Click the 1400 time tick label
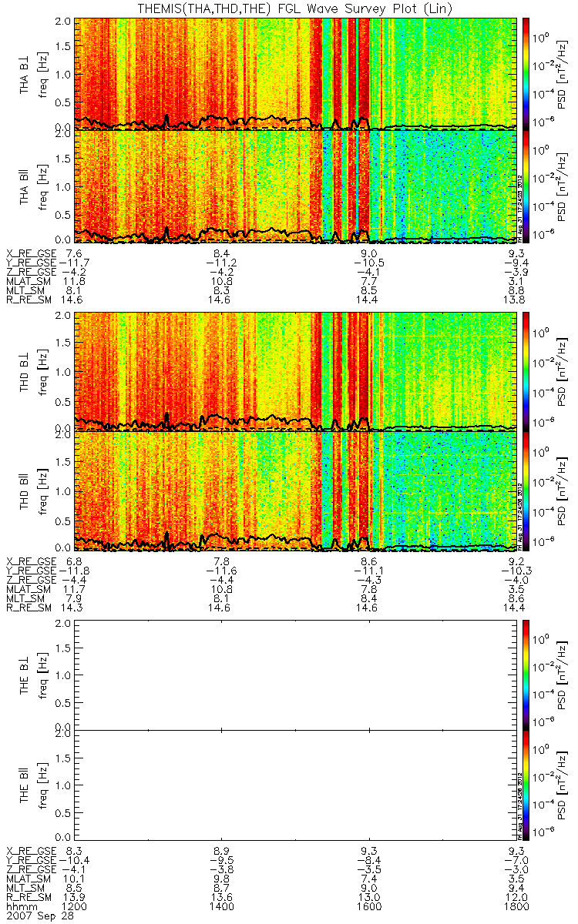 (x=222, y=909)
